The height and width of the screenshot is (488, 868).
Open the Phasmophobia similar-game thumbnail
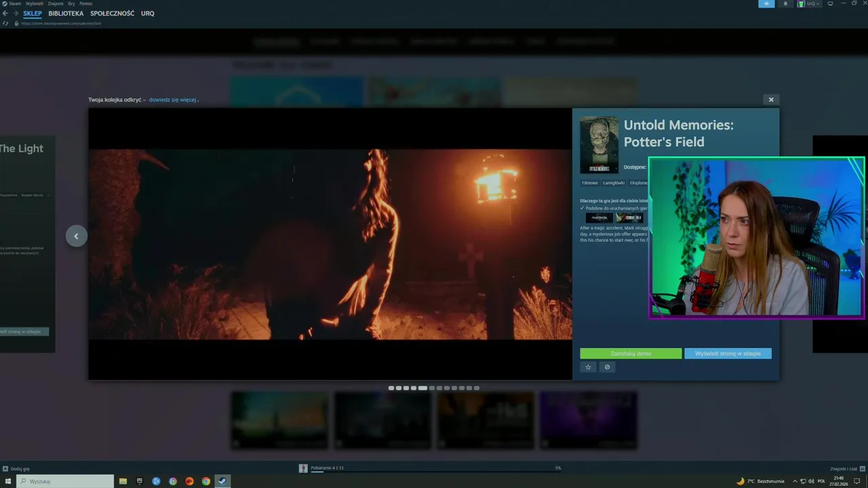[599, 218]
